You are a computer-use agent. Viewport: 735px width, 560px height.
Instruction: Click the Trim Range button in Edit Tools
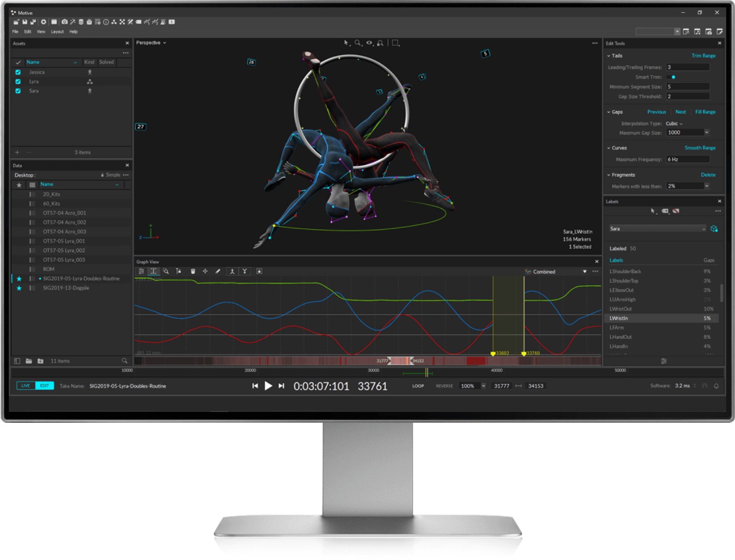703,55
